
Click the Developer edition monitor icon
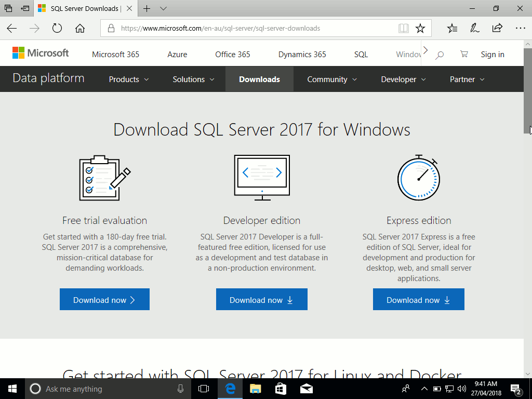coord(262,178)
